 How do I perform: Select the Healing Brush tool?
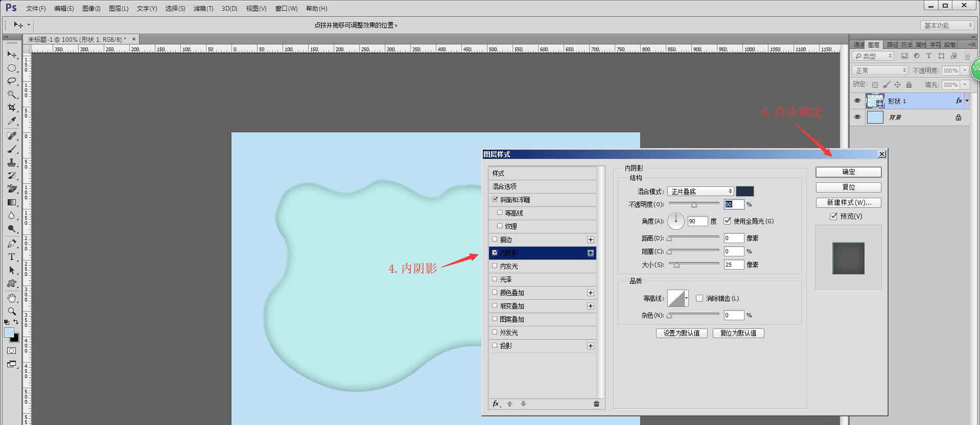click(12, 136)
